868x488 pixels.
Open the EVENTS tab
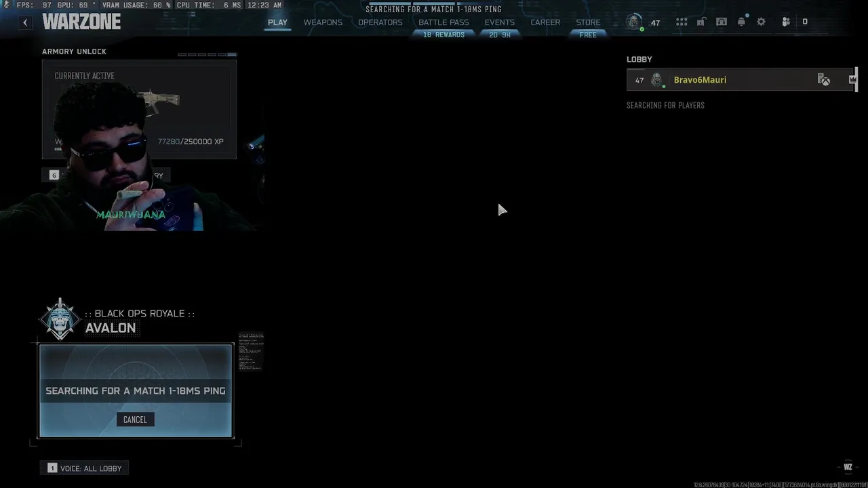click(x=500, y=22)
